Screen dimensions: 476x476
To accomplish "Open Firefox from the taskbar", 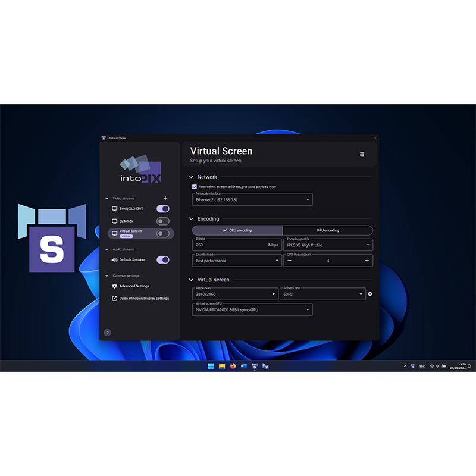I will [x=233, y=366].
